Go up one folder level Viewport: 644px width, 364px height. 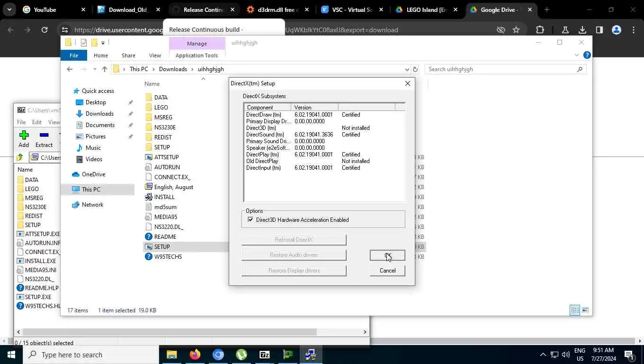point(105,69)
